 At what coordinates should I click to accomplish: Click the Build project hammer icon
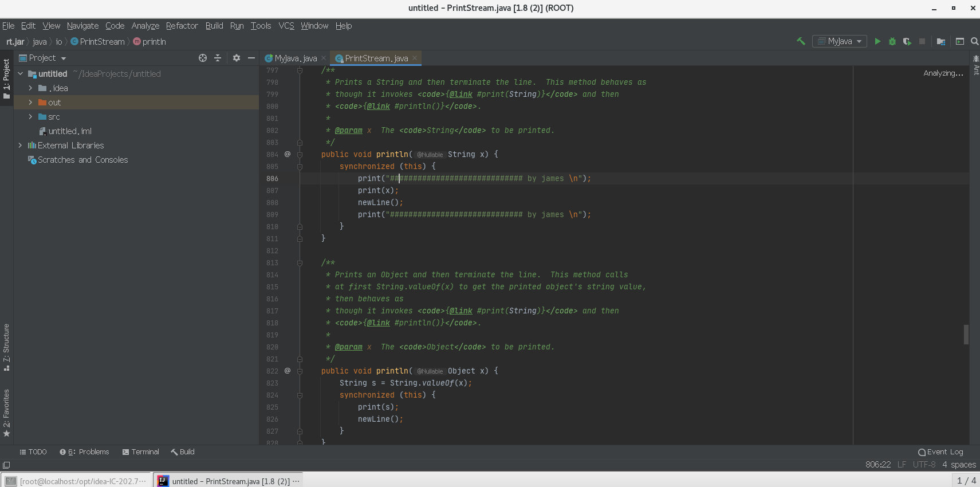coord(801,41)
